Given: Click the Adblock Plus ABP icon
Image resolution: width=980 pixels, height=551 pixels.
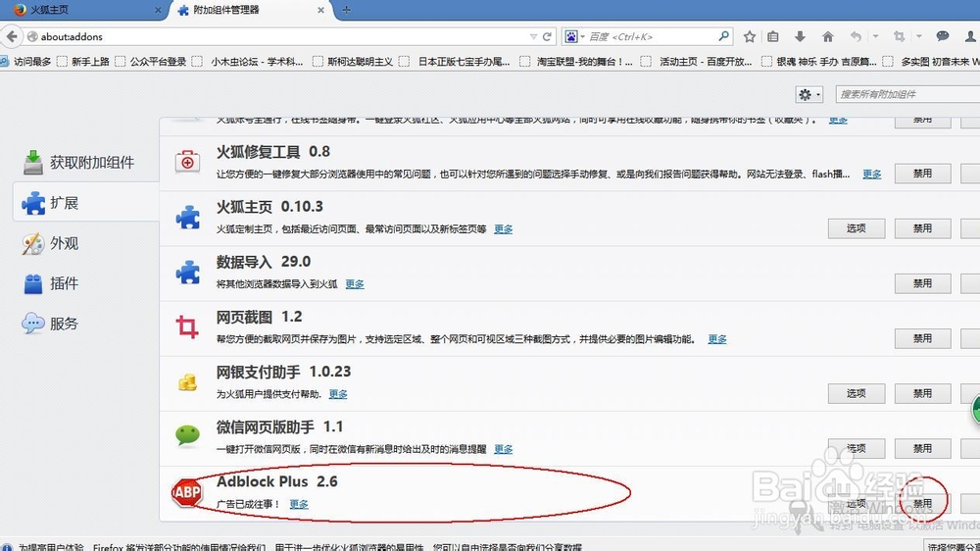Looking at the screenshot, I should click(187, 493).
